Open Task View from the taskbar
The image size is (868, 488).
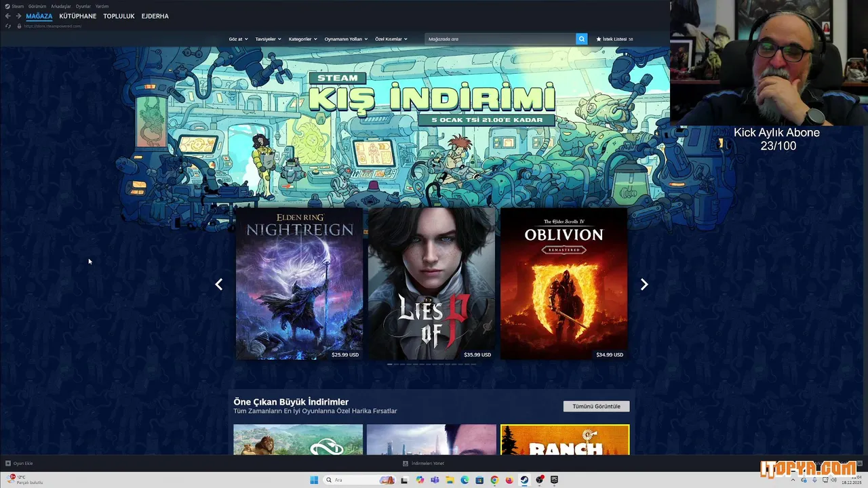404,480
